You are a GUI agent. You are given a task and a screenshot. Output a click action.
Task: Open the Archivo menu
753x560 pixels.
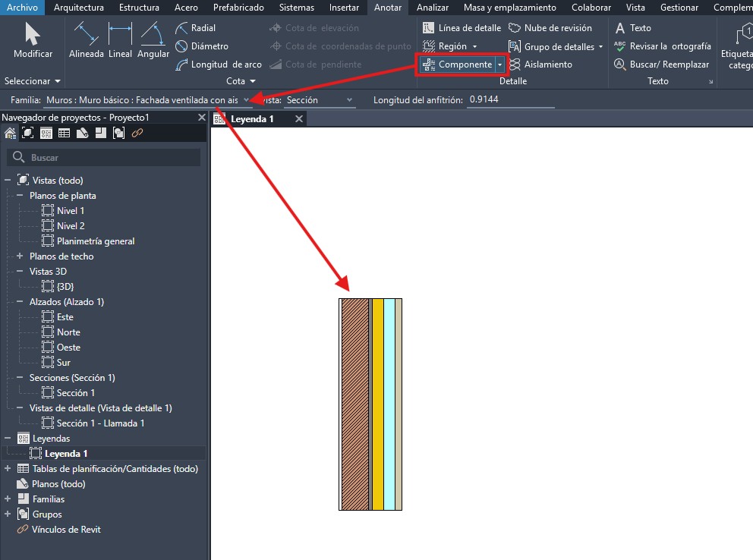(22, 8)
